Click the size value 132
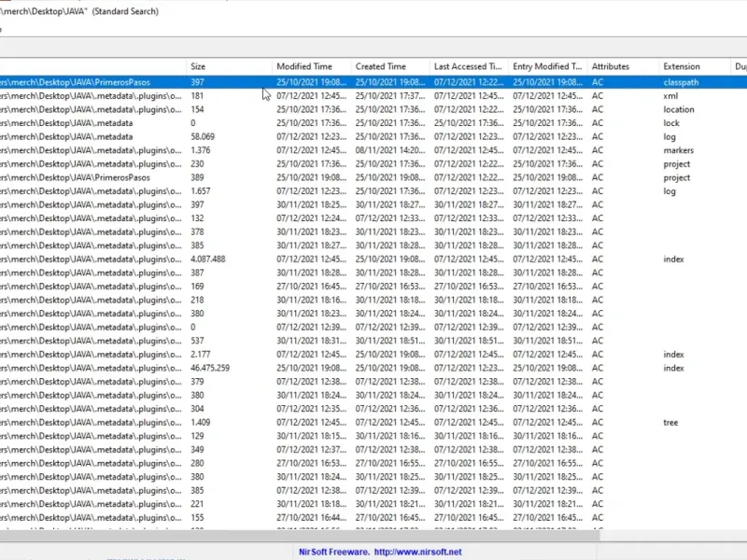This screenshot has height=560, width=747. pos(197,218)
